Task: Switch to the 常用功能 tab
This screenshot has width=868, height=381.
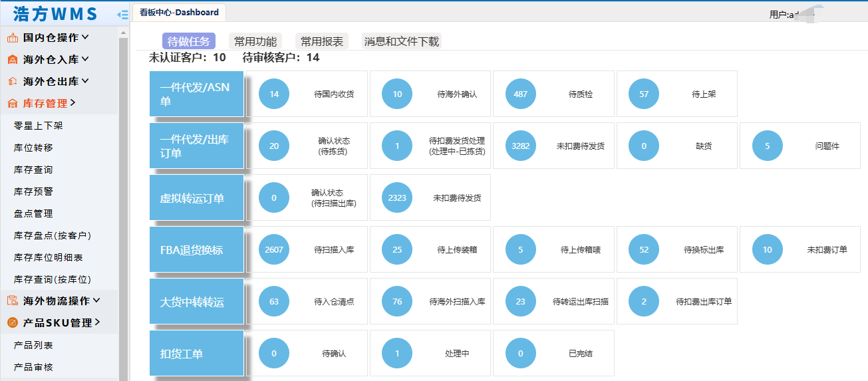Action: pyautogui.click(x=255, y=41)
